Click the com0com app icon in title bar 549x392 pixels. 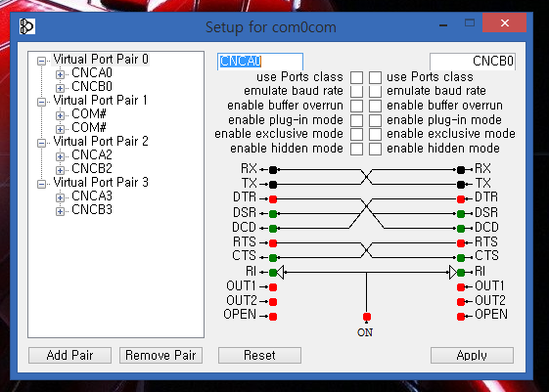[x=27, y=26]
